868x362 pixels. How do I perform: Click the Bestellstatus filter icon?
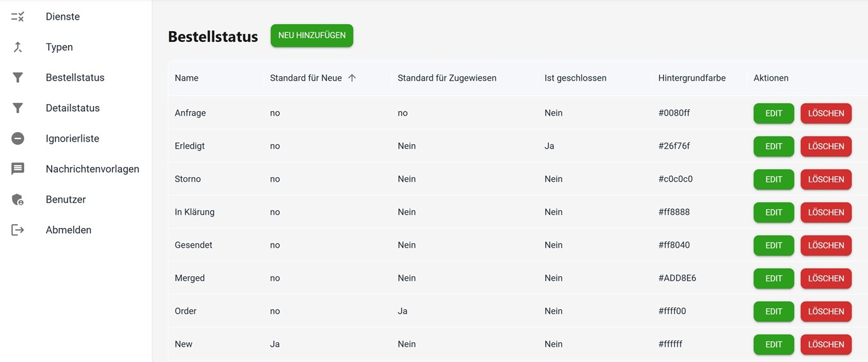(18, 77)
